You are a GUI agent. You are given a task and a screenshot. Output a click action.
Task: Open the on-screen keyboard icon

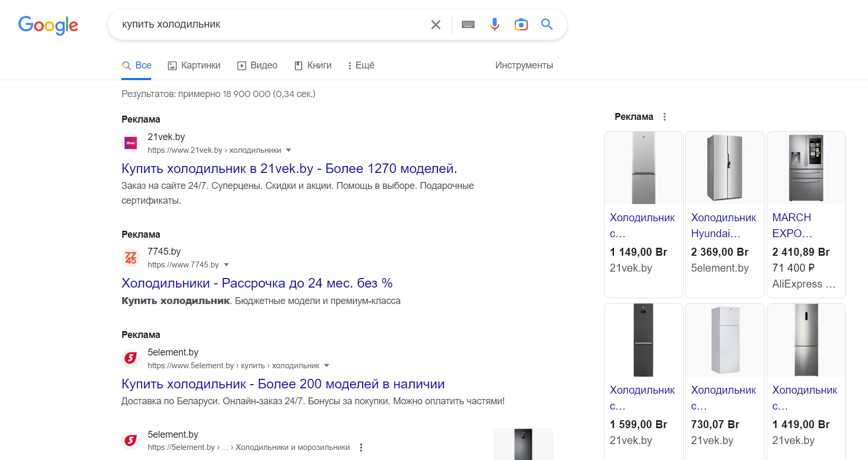click(x=468, y=24)
